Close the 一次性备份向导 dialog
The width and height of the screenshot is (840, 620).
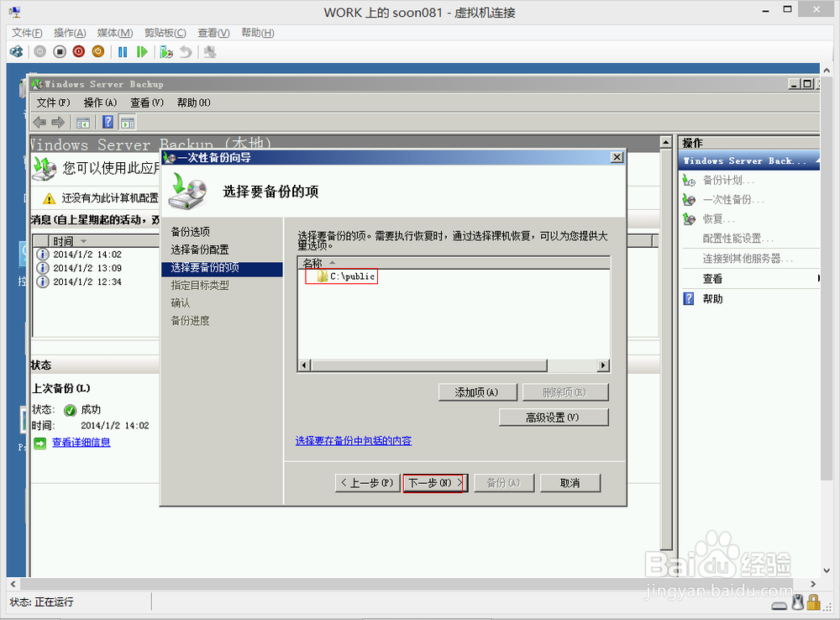pos(617,157)
